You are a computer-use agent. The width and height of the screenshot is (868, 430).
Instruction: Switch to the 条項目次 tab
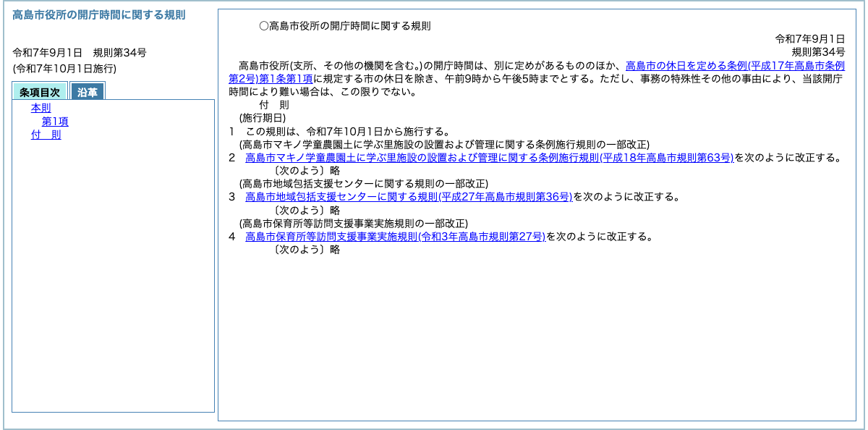coord(40,92)
